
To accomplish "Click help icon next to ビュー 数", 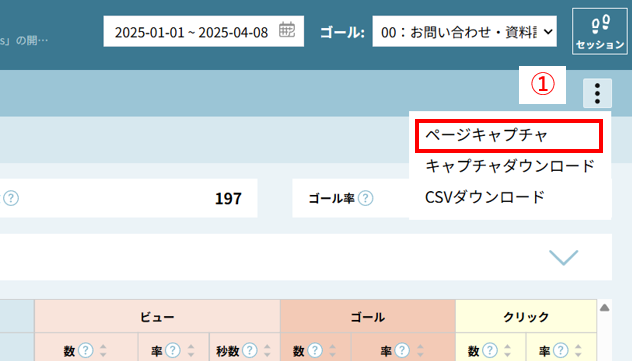I will [x=85, y=351].
